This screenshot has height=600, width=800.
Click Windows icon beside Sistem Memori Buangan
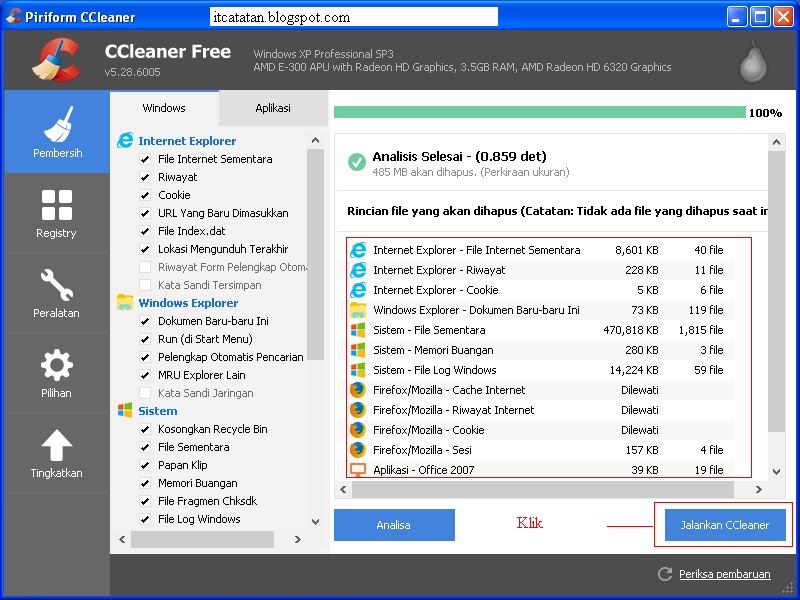[358, 349]
